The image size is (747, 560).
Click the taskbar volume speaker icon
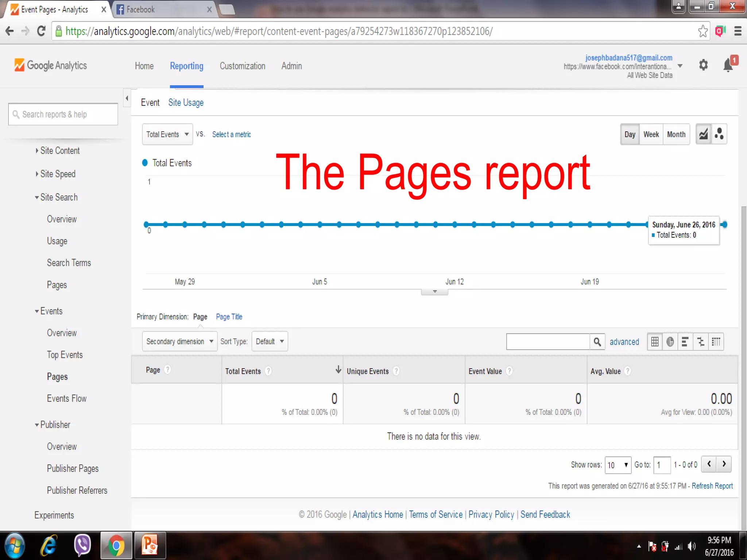[691, 546]
